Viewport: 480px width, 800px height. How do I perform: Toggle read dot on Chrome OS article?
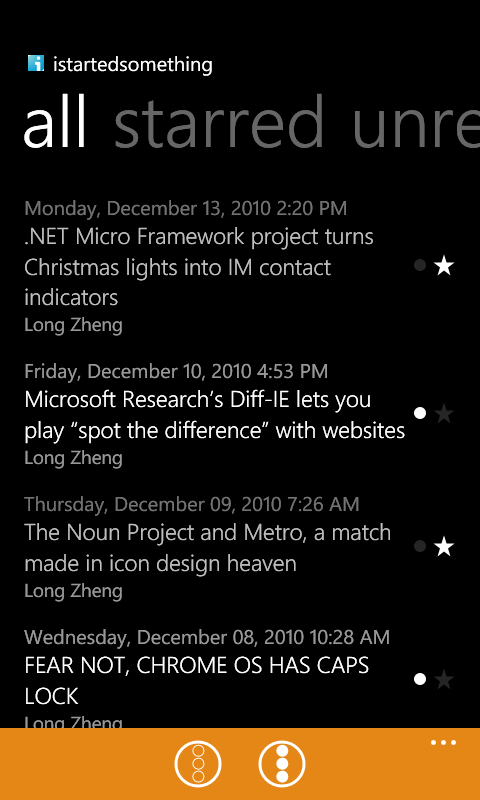tap(420, 679)
